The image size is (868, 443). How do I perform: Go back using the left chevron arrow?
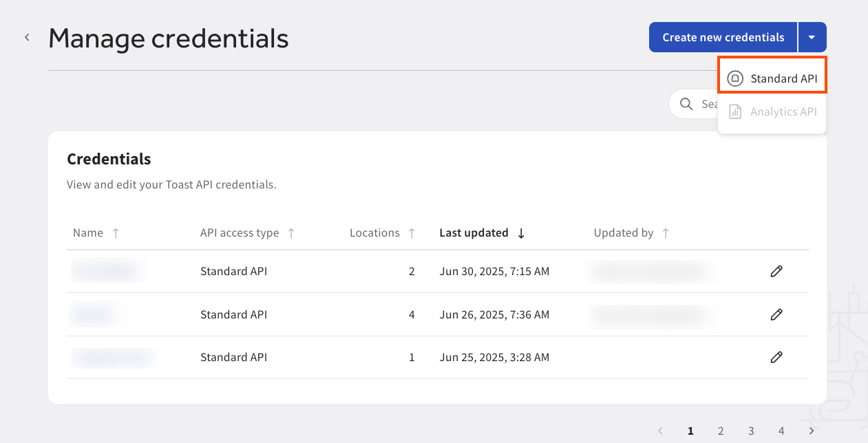point(27,37)
